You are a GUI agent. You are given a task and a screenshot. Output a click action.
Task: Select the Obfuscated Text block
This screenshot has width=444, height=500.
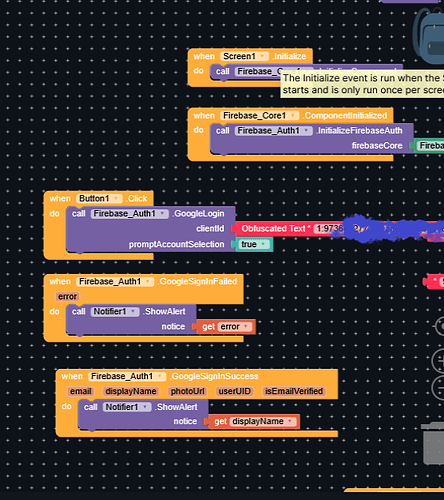pos(273,229)
